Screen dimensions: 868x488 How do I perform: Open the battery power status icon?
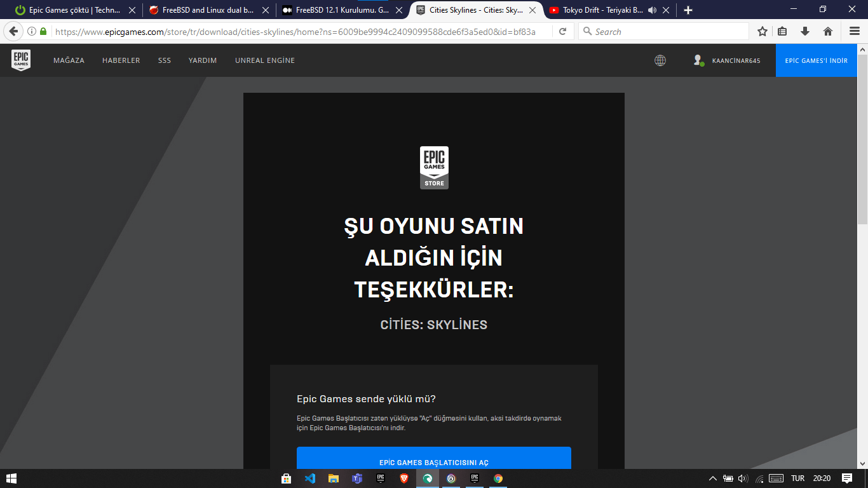[728, 478]
